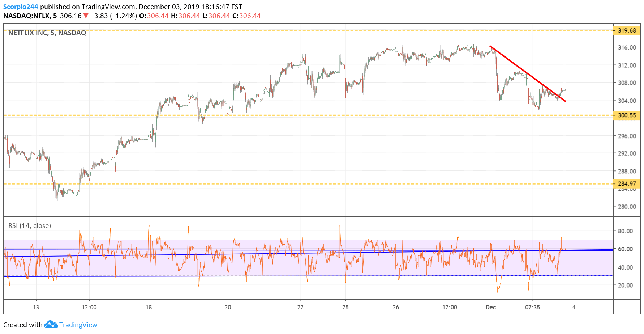
Task: Click the TradingView cloud logo icon
Action: pyautogui.click(x=51, y=325)
